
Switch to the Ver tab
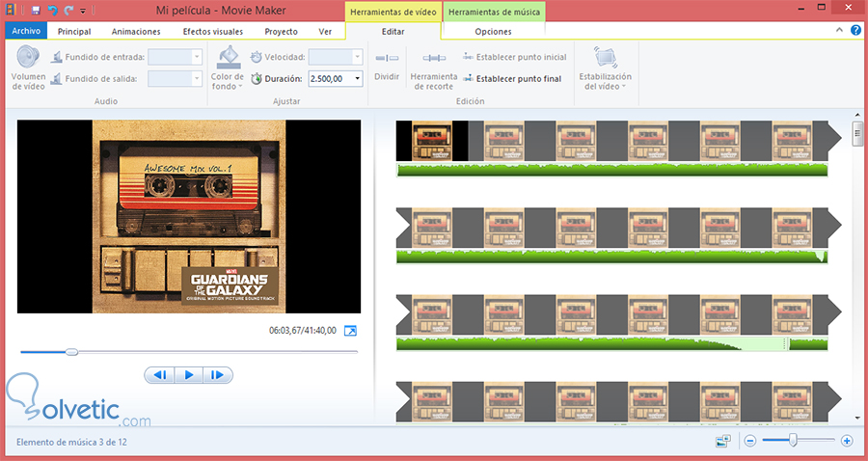tap(325, 32)
